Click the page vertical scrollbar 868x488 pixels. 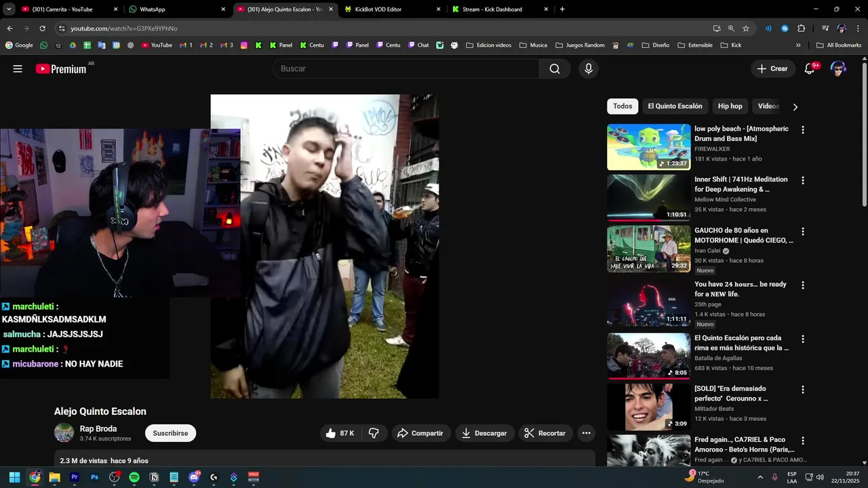(x=864, y=136)
